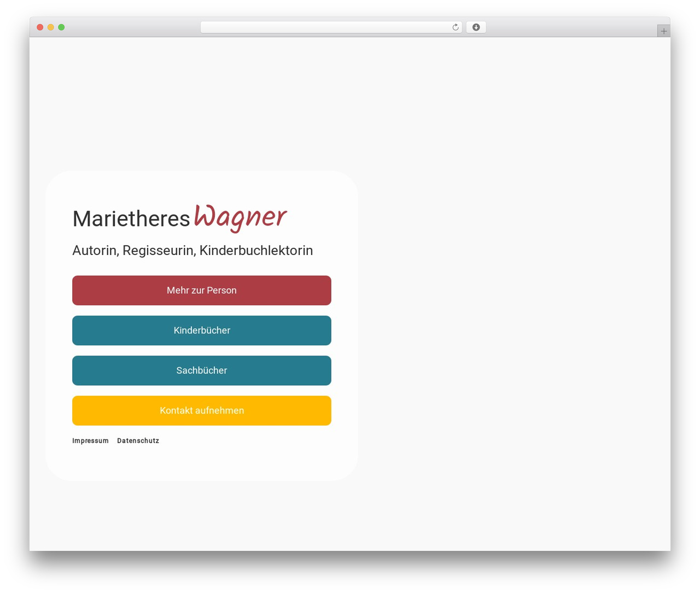
Task: Open the Sachbücher button
Action: point(202,370)
